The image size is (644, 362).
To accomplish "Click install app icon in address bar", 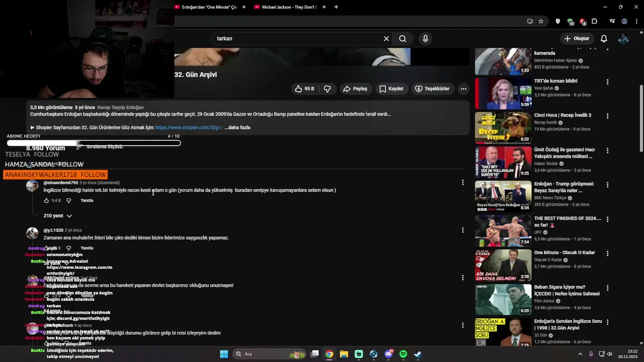I will 530,21.
